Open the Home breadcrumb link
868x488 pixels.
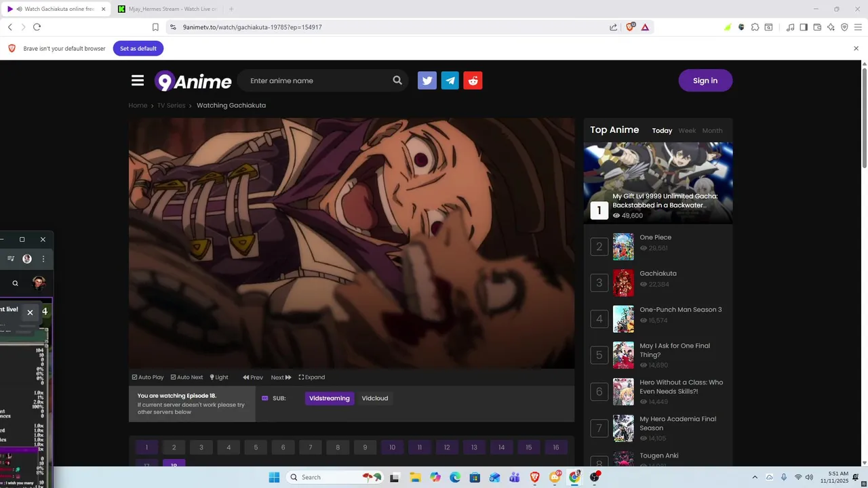138,106
